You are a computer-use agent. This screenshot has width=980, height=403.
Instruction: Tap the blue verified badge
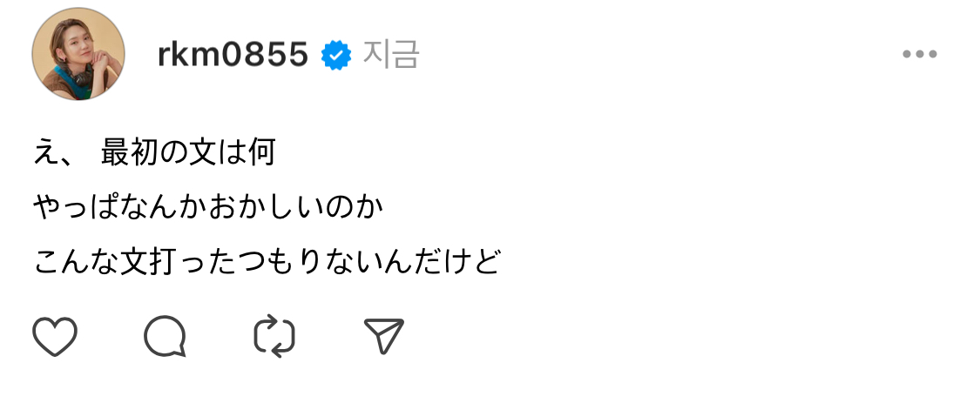336,55
